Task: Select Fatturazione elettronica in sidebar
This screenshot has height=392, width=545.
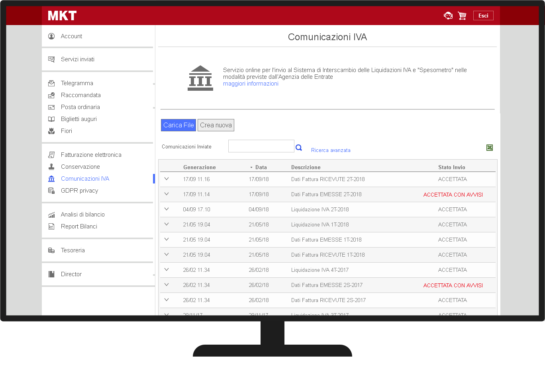Action: 91,155
